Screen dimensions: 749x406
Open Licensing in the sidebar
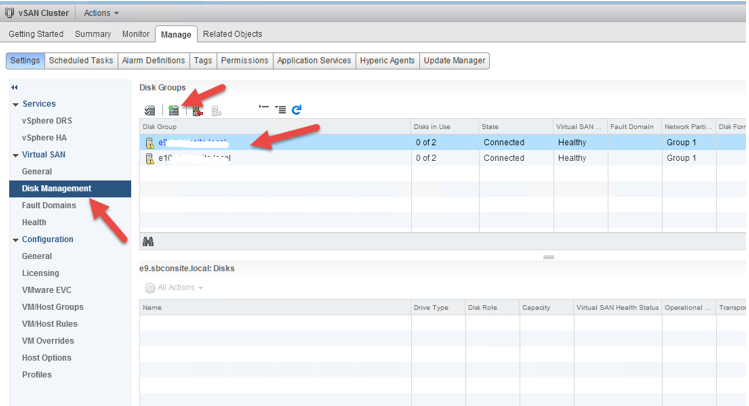coord(41,273)
